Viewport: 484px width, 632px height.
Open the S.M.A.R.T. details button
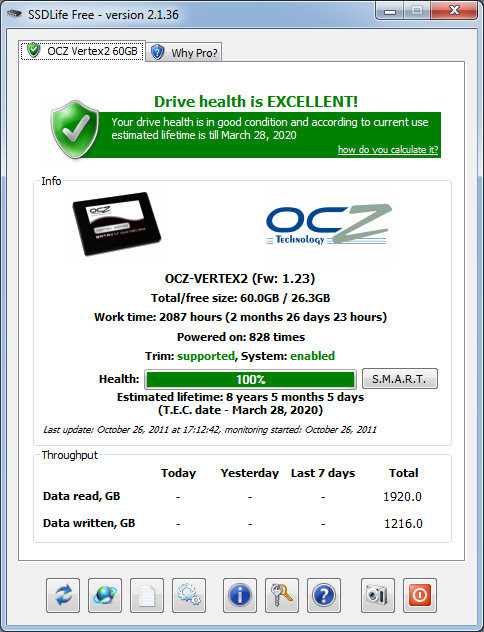pyautogui.click(x=399, y=379)
